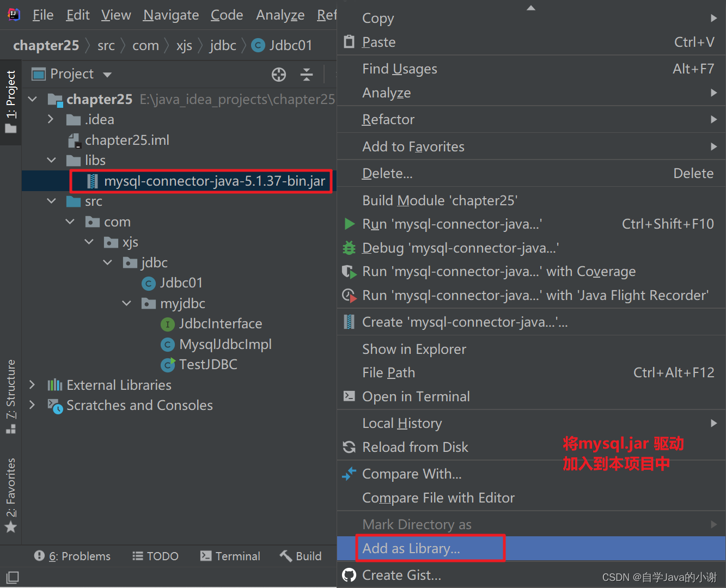Click the GitHub icon beside Create Gist
Image resolution: width=726 pixels, height=588 pixels.
349,575
